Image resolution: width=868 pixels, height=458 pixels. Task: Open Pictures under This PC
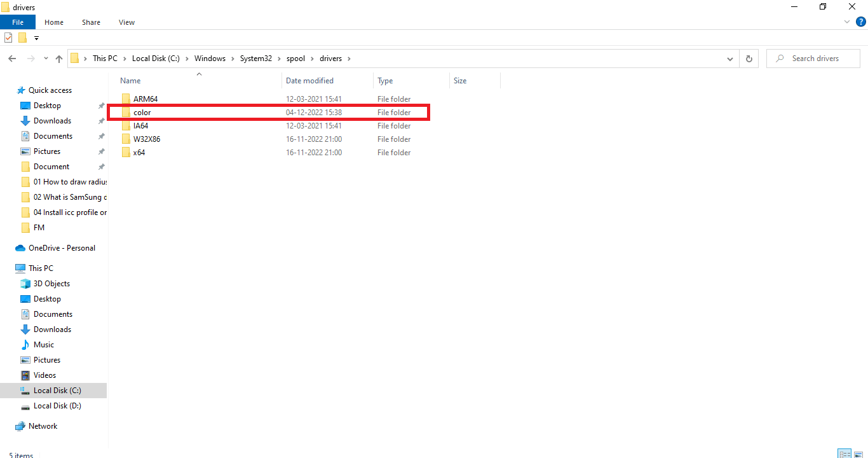pyautogui.click(x=47, y=360)
